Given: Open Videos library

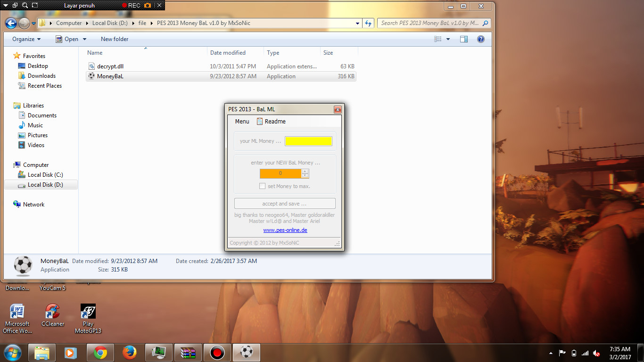Looking at the screenshot, I should pos(36,145).
